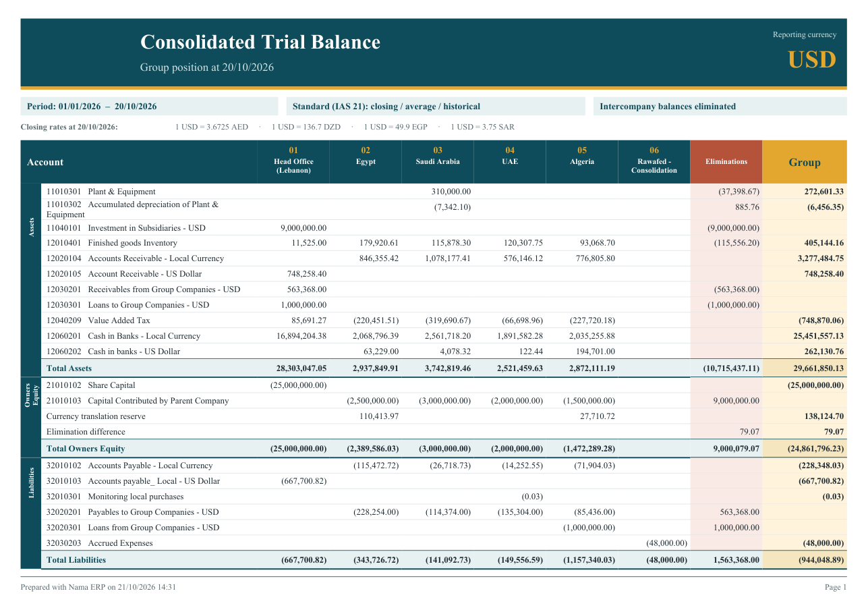
Task: Select 'Payables to Group Companies - USD' account
Action: tap(133, 512)
